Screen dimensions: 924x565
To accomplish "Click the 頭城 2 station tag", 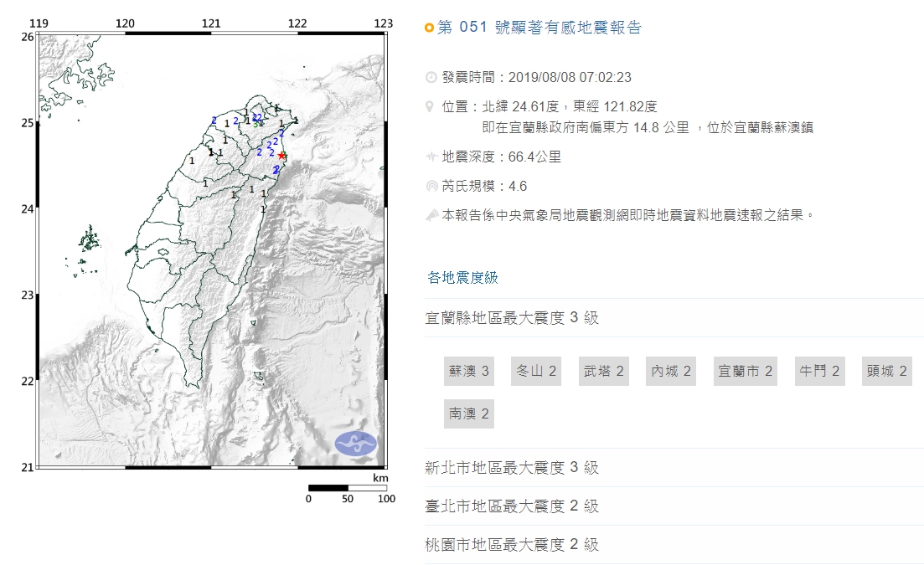I will tap(886, 371).
